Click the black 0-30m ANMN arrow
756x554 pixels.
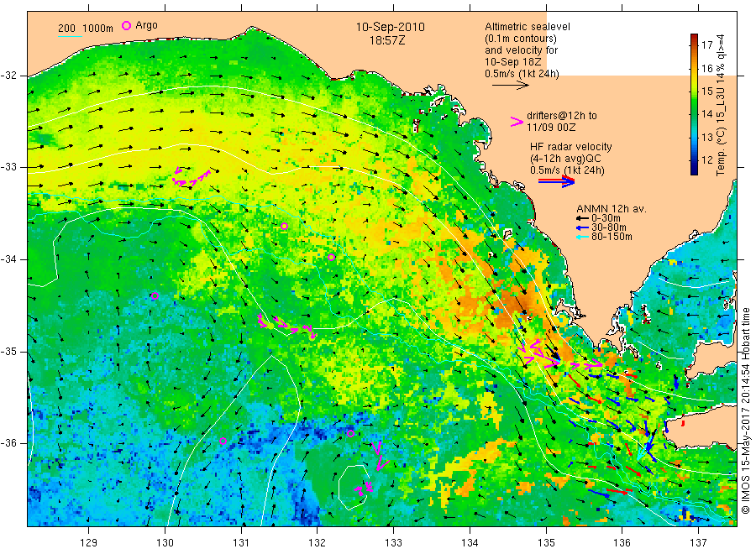(x=582, y=218)
